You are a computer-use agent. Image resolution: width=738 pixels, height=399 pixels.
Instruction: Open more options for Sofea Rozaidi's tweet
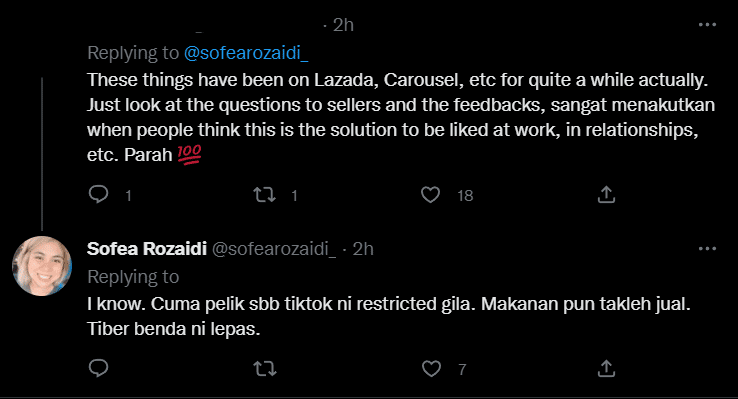(707, 248)
